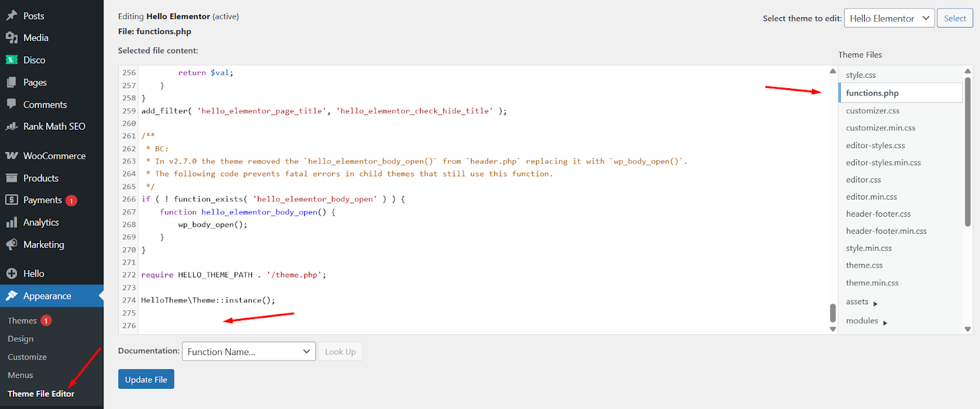The height and width of the screenshot is (409, 980).
Task: Select functions.php in theme files
Action: coord(900,93)
